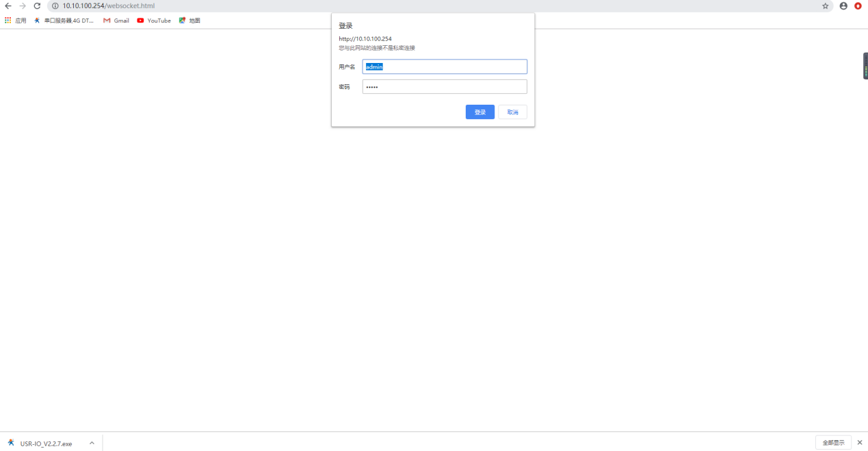The width and height of the screenshot is (868, 451).
Task: Click the 用户名 username field
Action: 445,66
